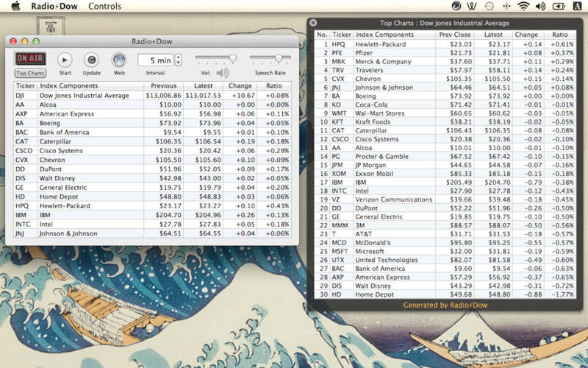
Task: Click the Update refresh icon
Action: tap(91, 60)
